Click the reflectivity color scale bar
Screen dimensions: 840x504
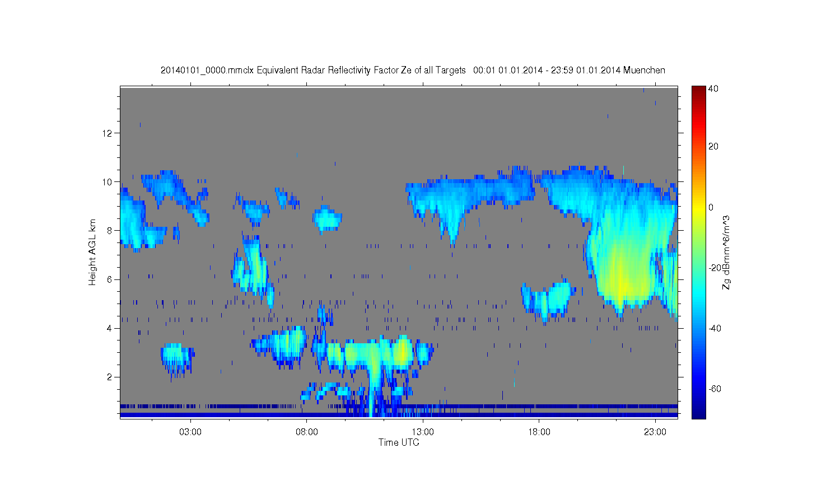click(x=698, y=252)
